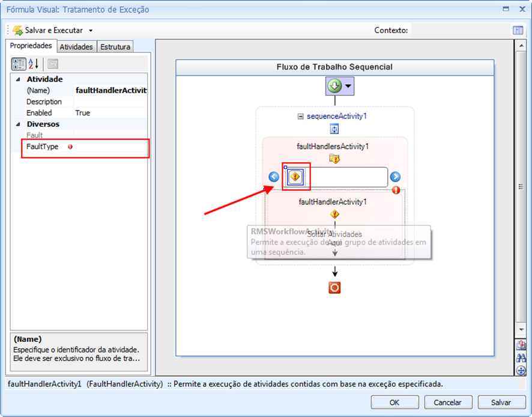Click the pan navigation icon
This screenshot has width=532, height=417.
pyautogui.click(x=521, y=370)
